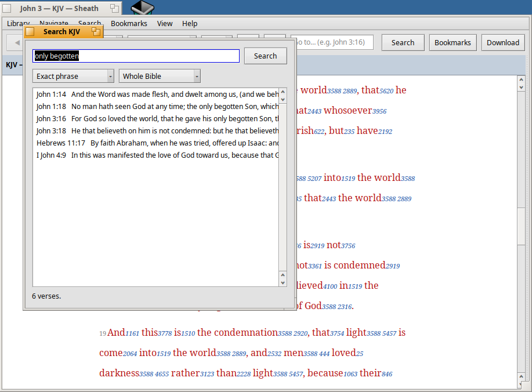Image resolution: width=532 pixels, height=392 pixels.
Task: Click the word 'condemnation' in verse 19
Action: coord(246,332)
